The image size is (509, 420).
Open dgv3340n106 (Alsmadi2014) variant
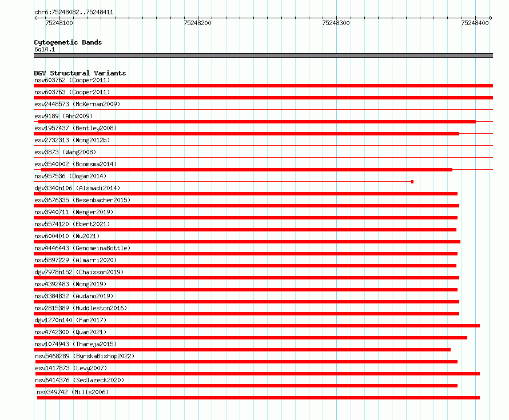tap(77, 188)
